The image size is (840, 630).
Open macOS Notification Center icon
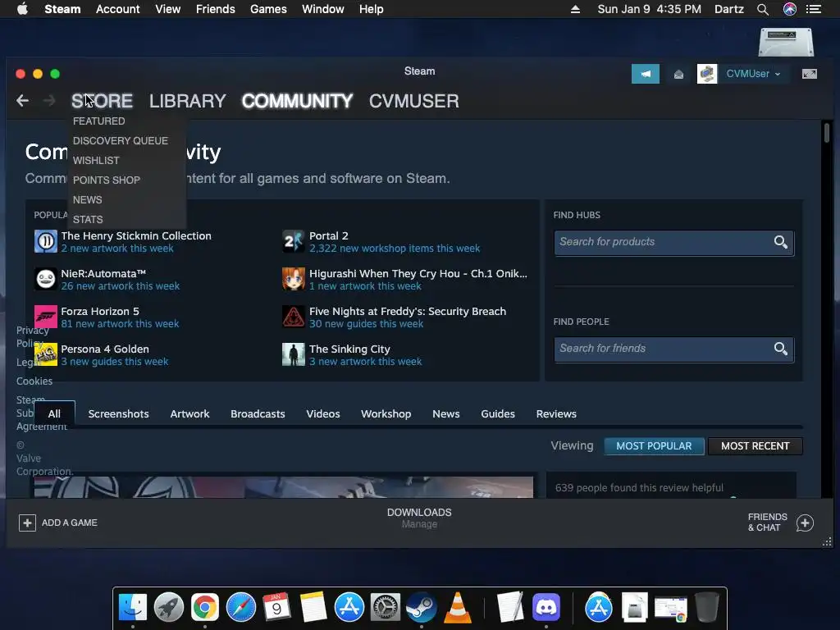pyautogui.click(x=813, y=9)
